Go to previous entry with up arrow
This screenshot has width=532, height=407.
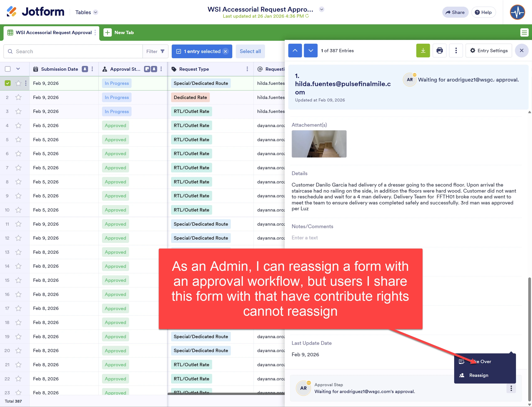click(x=295, y=50)
